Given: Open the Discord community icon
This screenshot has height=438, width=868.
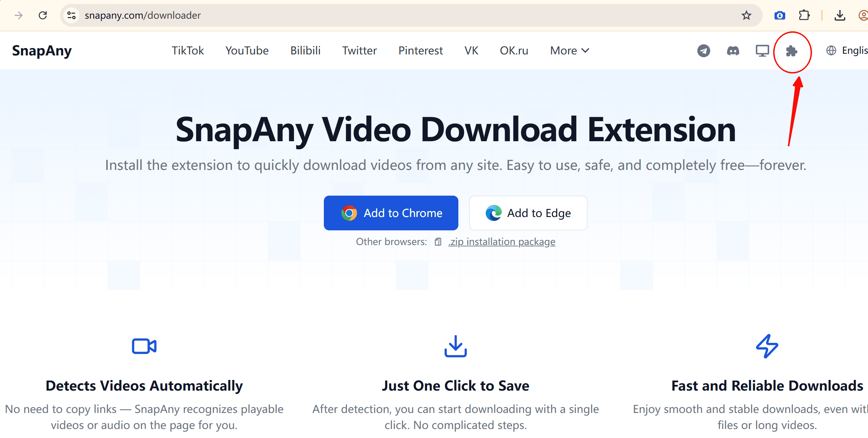Looking at the screenshot, I should coord(732,51).
